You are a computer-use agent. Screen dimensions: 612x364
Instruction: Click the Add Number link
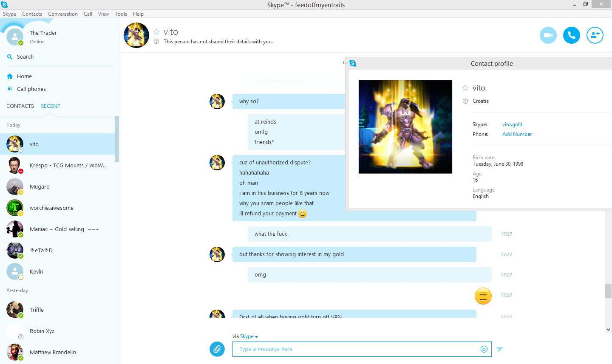point(517,134)
